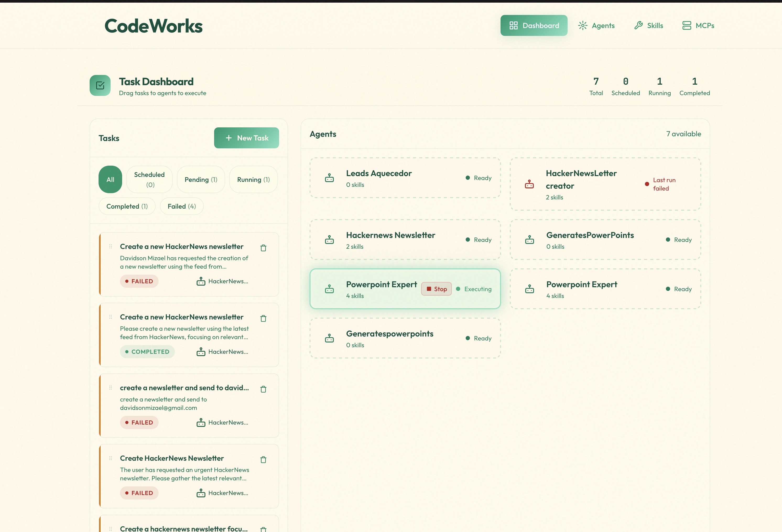The height and width of the screenshot is (532, 782).
Task: Show Completed tasks filter
Action: 127,206
